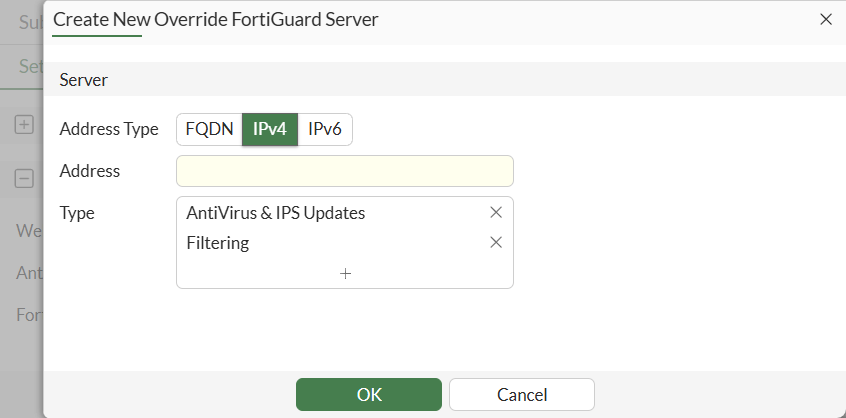Remove the Filtering type entry
Viewport: 846px width, 418px height.
click(495, 243)
